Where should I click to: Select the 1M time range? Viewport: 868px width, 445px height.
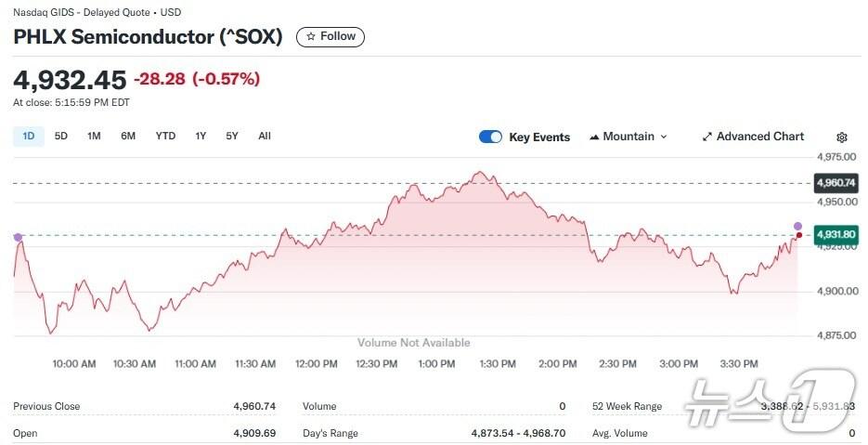94,136
